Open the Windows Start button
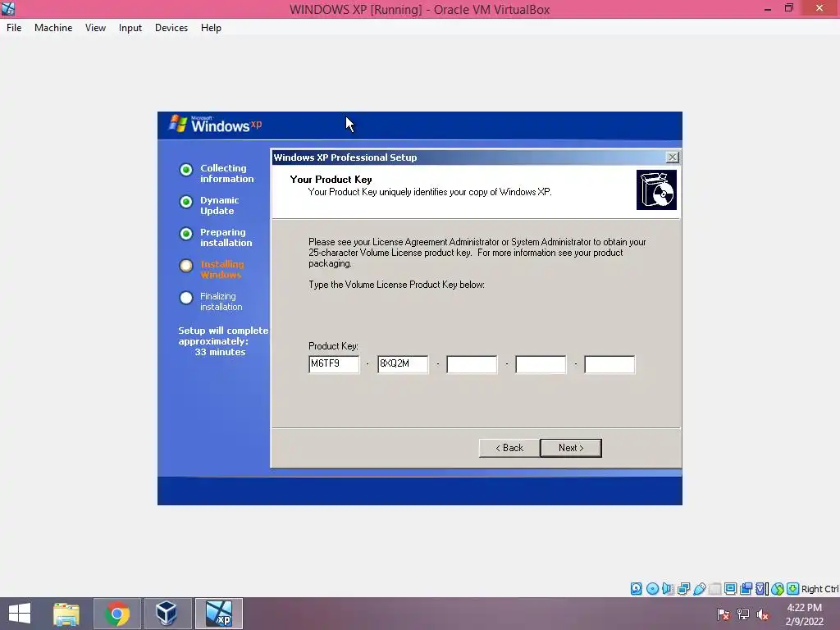This screenshot has width=840, height=630. [x=20, y=614]
